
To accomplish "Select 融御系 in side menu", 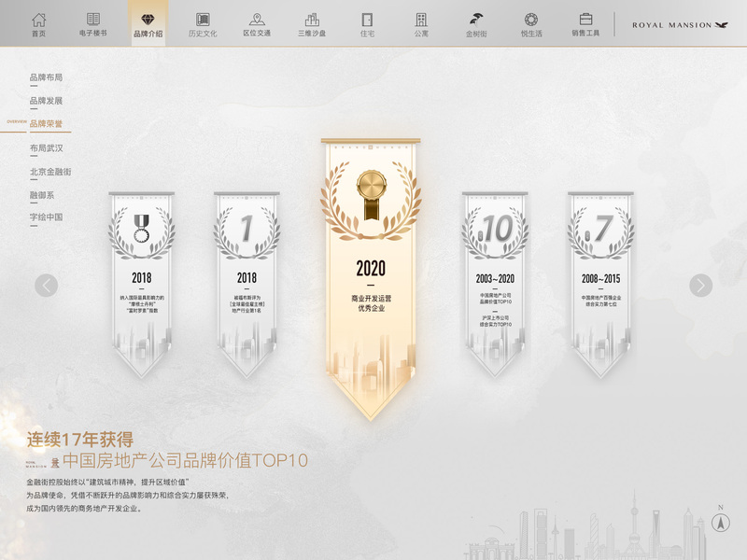I will click(42, 195).
